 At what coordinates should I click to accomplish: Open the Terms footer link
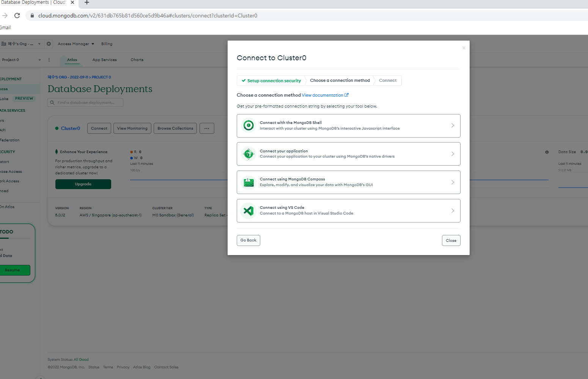coord(108,367)
